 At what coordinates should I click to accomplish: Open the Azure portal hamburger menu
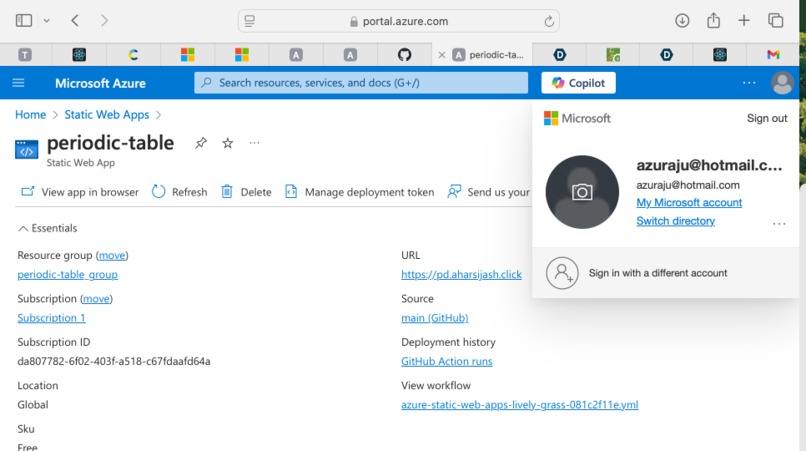tap(18, 83)
